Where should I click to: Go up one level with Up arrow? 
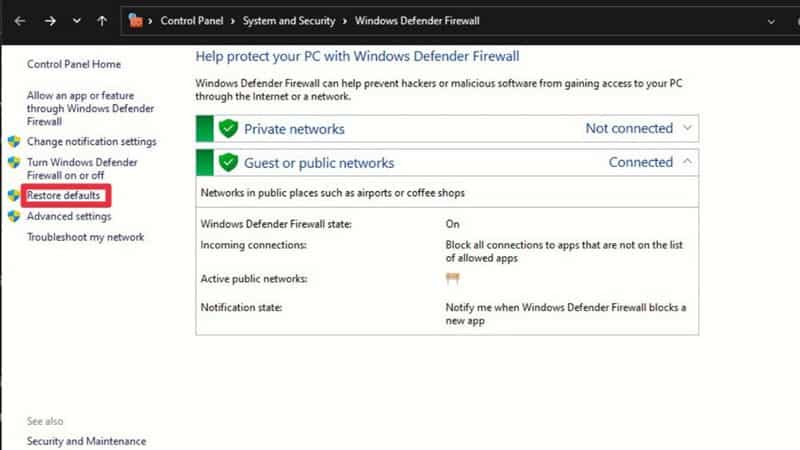(102, 20)
